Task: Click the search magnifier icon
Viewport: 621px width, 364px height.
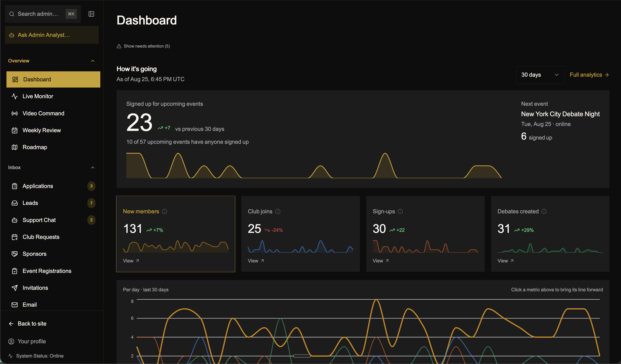Action: tap(12, 14)
